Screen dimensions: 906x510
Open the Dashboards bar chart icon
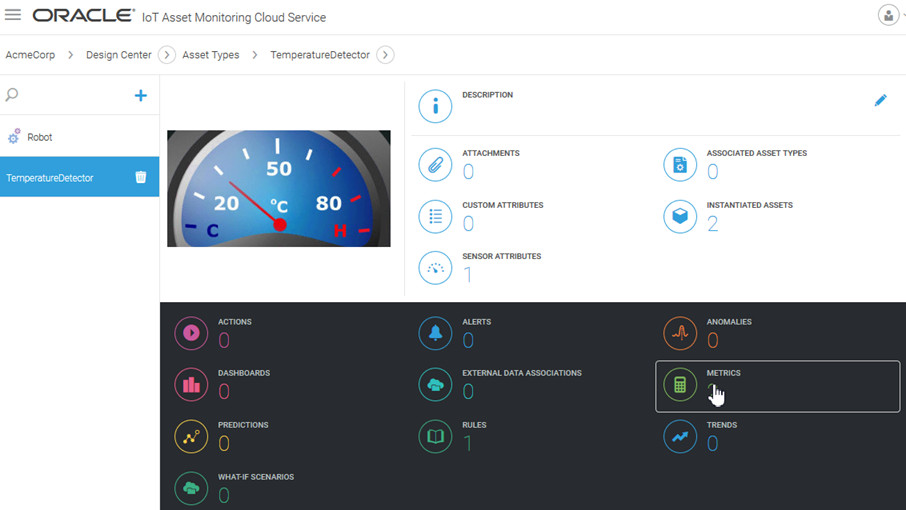coord(191,385)
